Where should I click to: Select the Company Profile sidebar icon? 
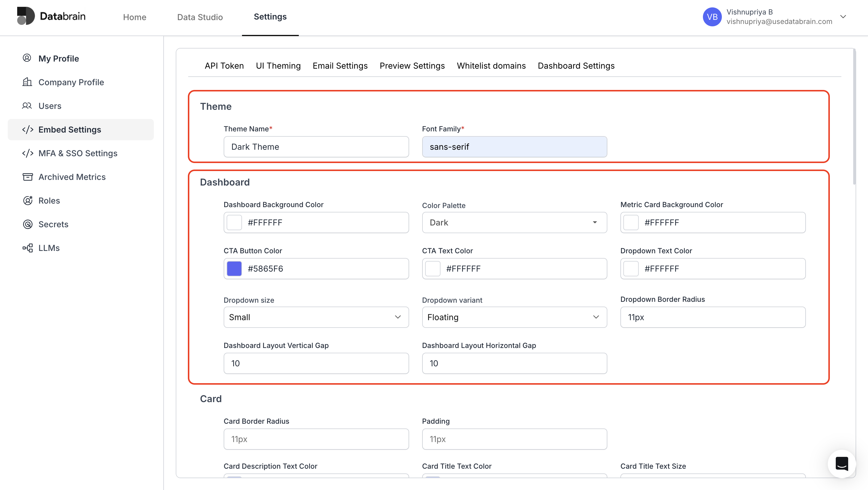point(27,82)
